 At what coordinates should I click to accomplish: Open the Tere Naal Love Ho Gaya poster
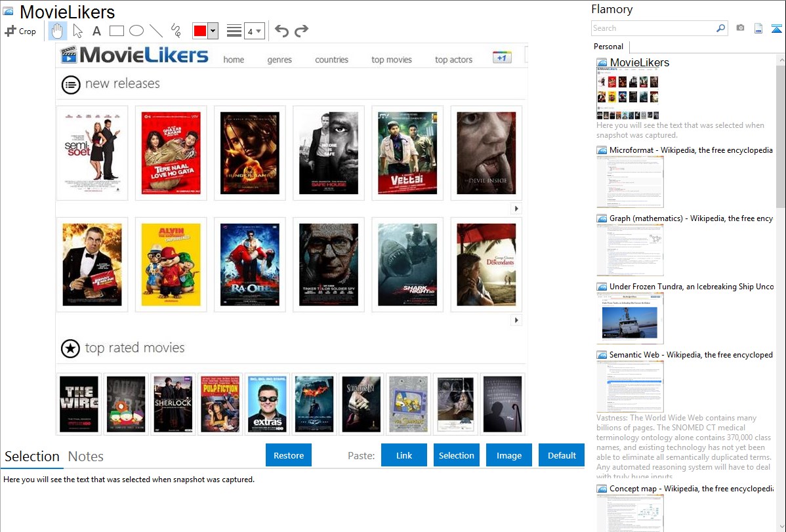(171, 153)
